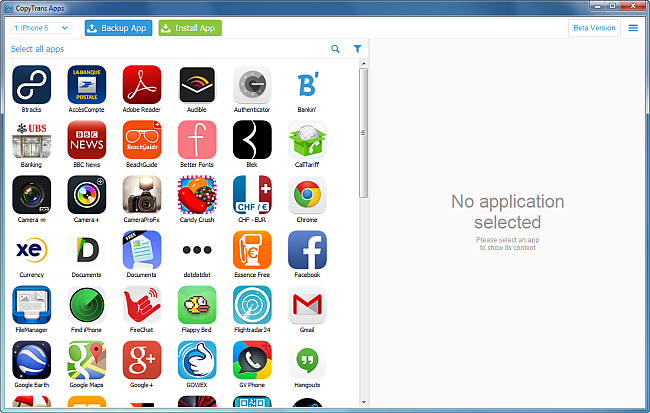Image resolution: width=650 pixels, height=413 pixels.
Task: Select the Chrome app icon
Action: pyautogui.click(x=307, y=195)
